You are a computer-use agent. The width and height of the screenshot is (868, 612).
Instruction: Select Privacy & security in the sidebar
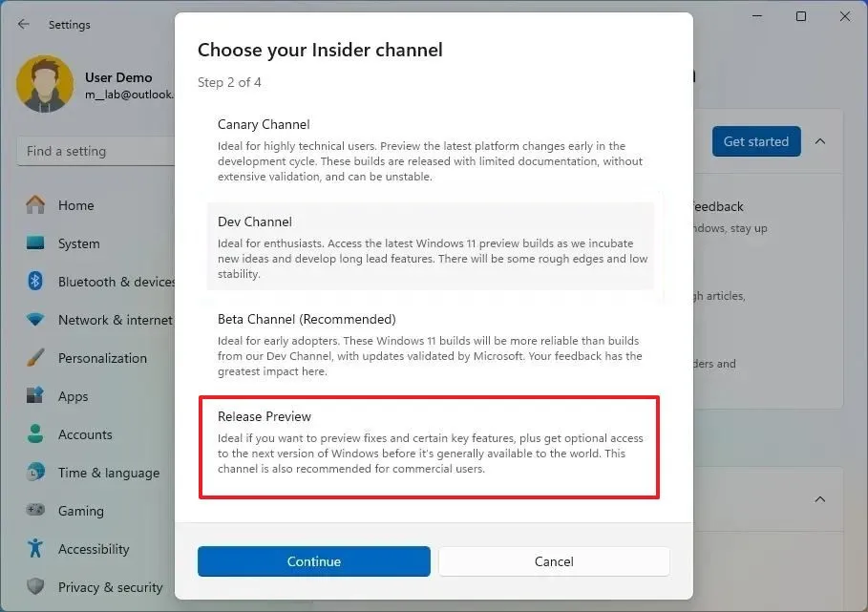33,587
